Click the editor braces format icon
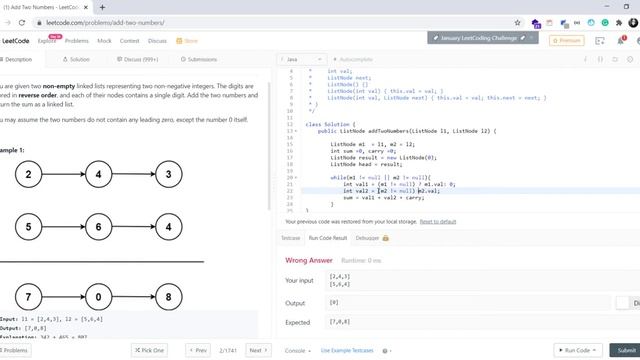Image resolution: width=640 pixels, height=360 pixels. point(600,60)
